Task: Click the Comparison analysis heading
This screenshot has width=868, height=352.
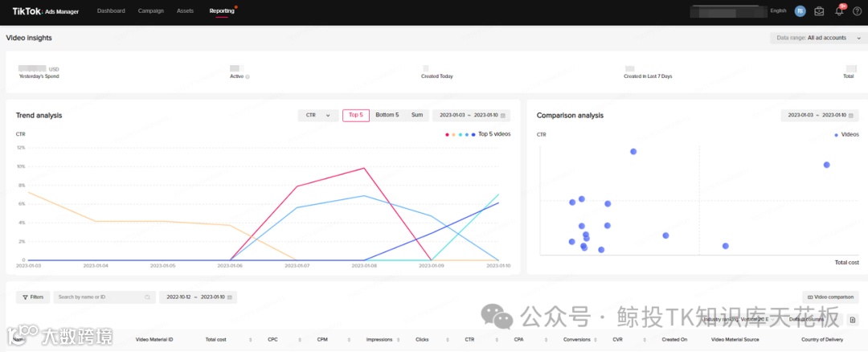Action: tap(570, 116)
